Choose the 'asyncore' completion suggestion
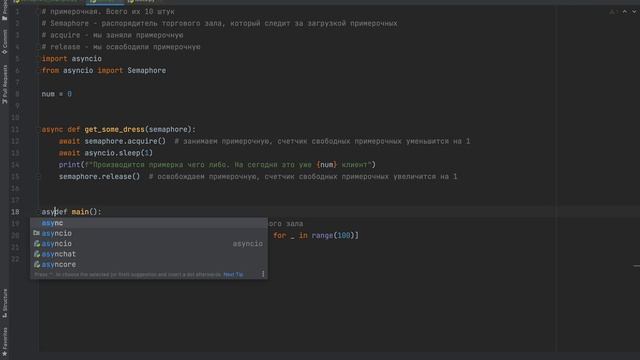Screen dimensions: 640x360 pyautogui.click(x=149, y=264)
